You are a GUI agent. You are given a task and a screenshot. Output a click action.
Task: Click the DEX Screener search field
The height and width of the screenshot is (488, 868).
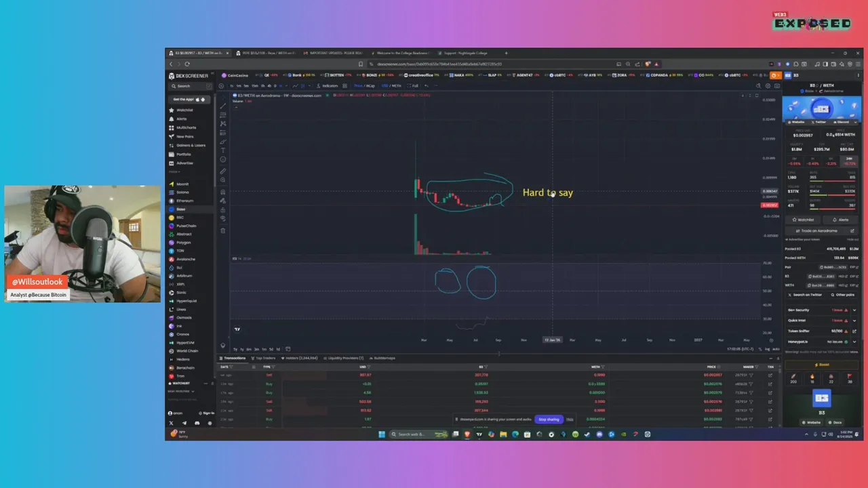pyautogui.click(x=190, y=86)
